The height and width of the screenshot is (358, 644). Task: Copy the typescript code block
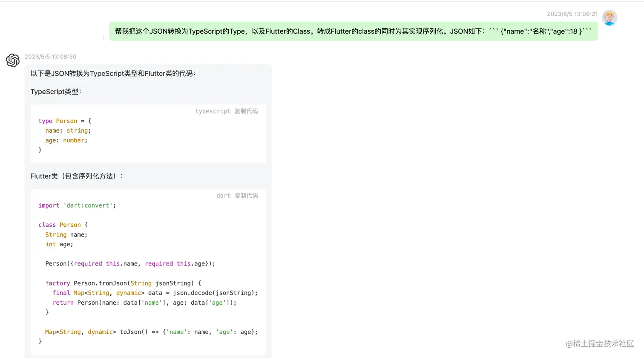246,111
